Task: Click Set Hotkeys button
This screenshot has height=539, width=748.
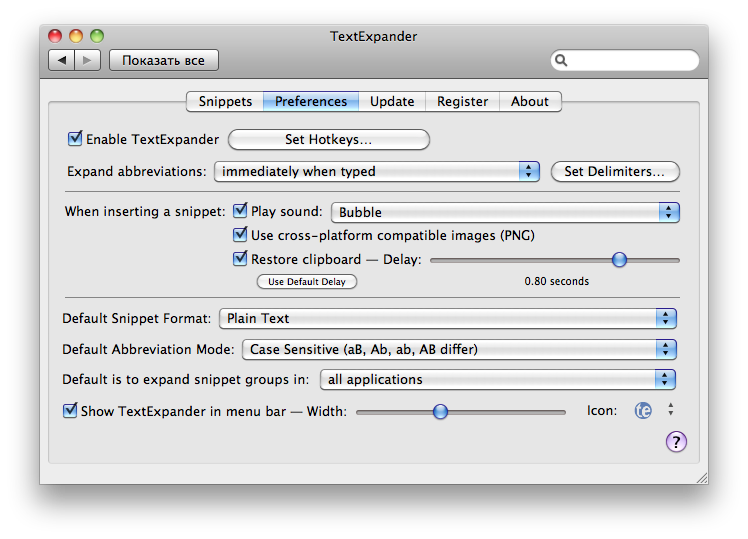Action: click(x=329, y=139)
